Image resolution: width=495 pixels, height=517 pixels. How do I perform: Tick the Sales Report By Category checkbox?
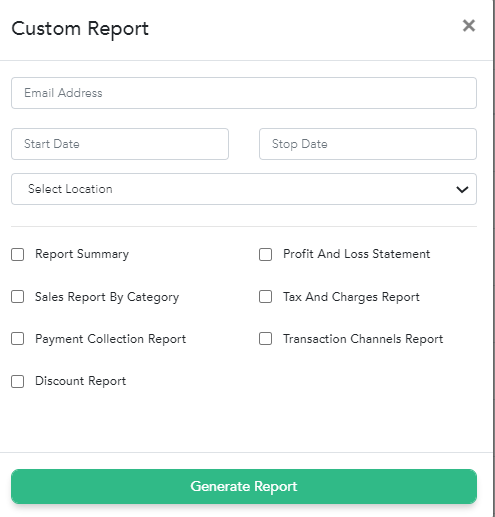[18, 296]
